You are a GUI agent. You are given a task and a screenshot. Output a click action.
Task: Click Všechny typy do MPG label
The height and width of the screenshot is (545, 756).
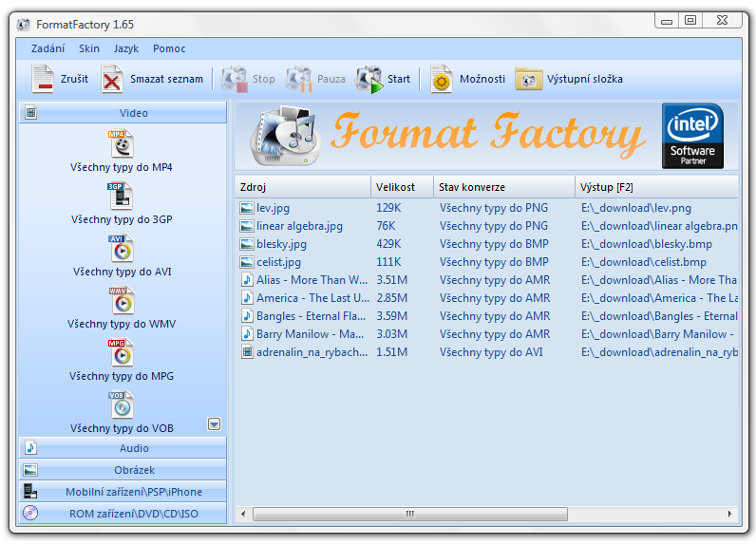tap(122, 376)
